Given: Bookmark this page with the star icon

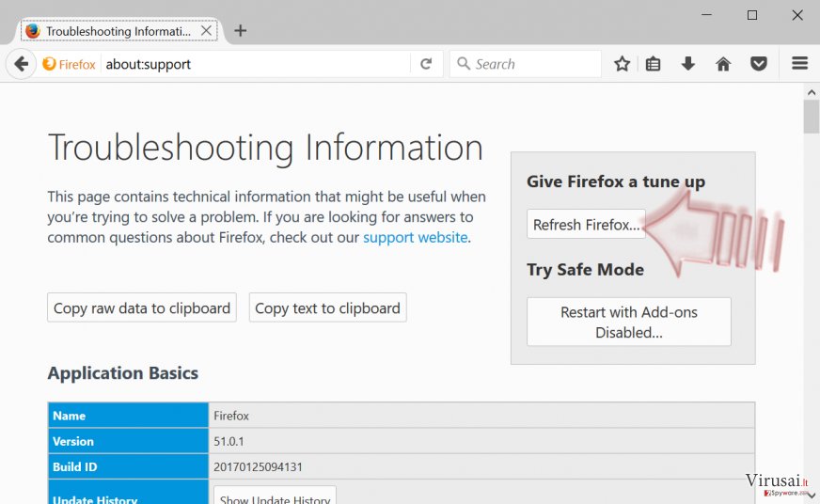Looking at the screenshot, I should (622, 64).
